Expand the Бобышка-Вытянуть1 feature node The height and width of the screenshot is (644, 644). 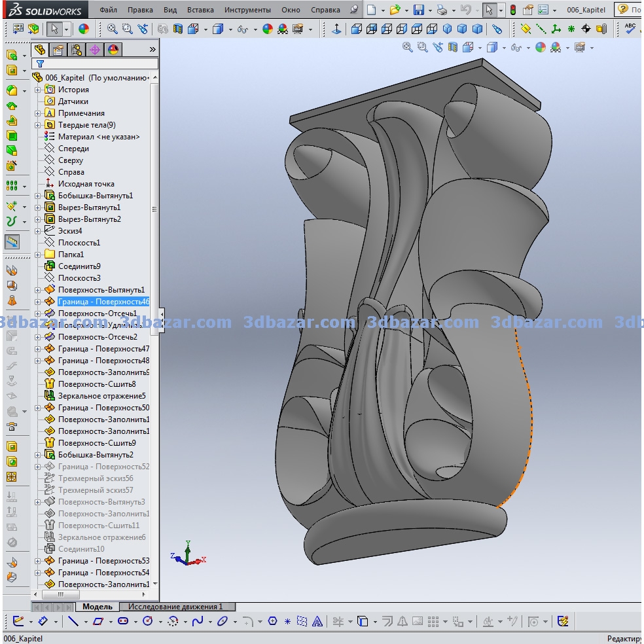point(38,196)
